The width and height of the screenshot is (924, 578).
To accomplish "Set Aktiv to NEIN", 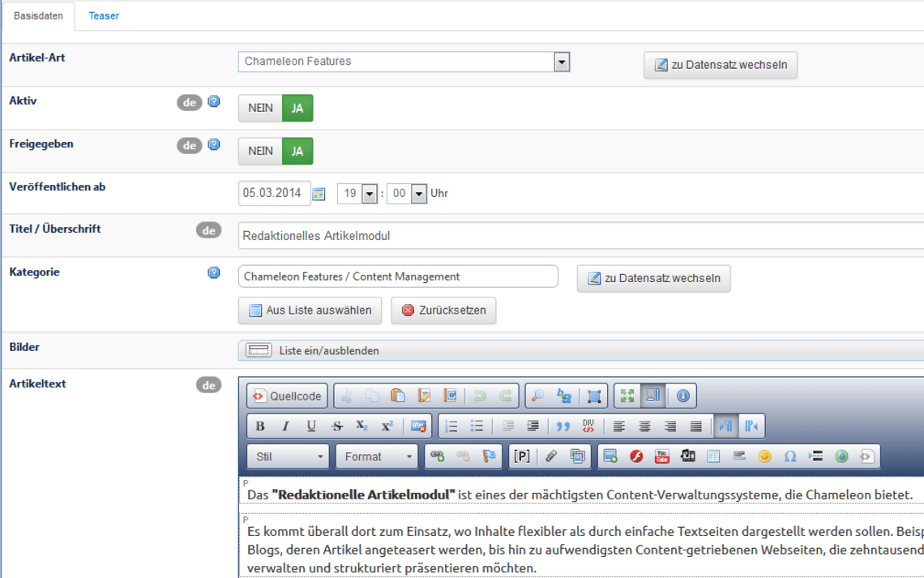I will (x=260, y=108).
